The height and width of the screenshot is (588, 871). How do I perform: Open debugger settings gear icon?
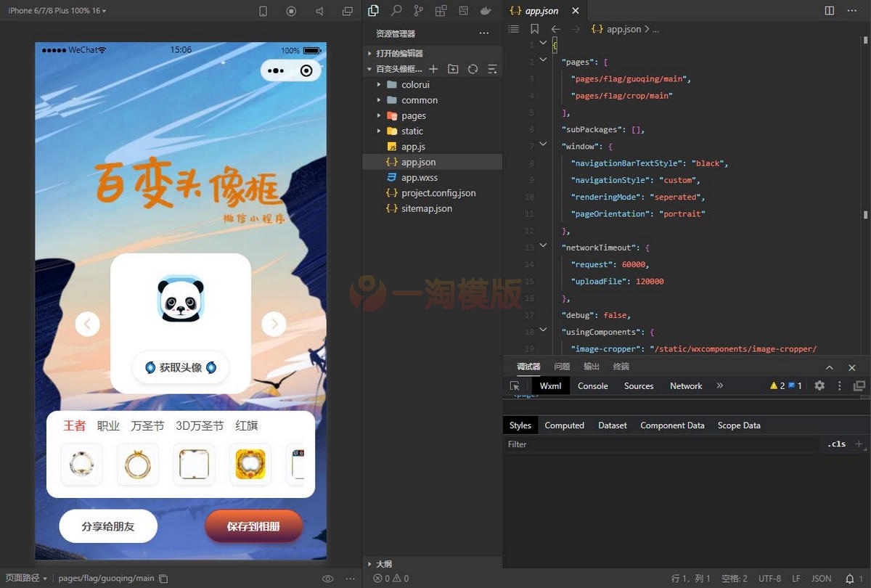tap(819, 386)
